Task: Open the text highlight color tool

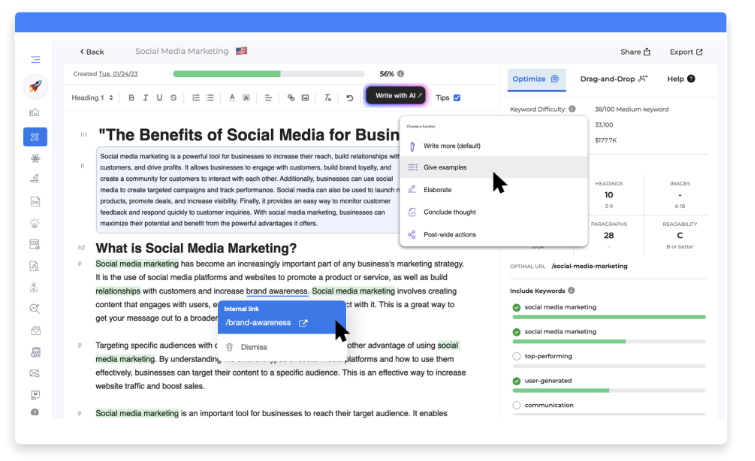Action: click(246, 98)
